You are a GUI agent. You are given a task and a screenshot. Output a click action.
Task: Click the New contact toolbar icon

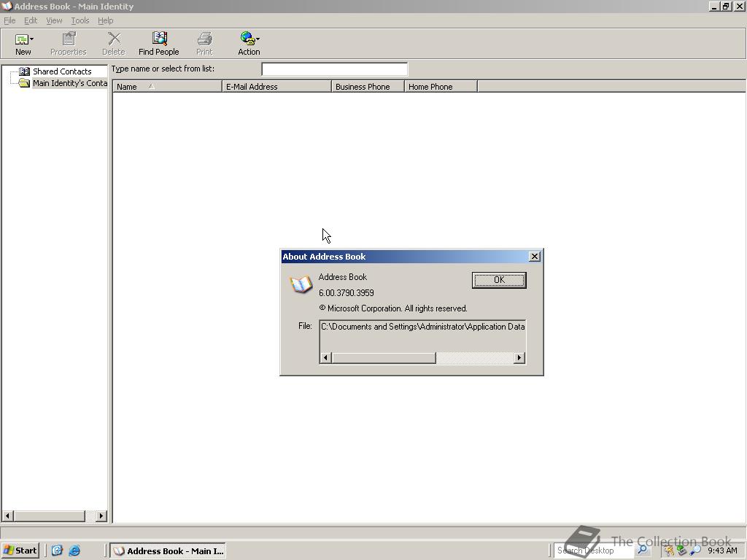21,39
